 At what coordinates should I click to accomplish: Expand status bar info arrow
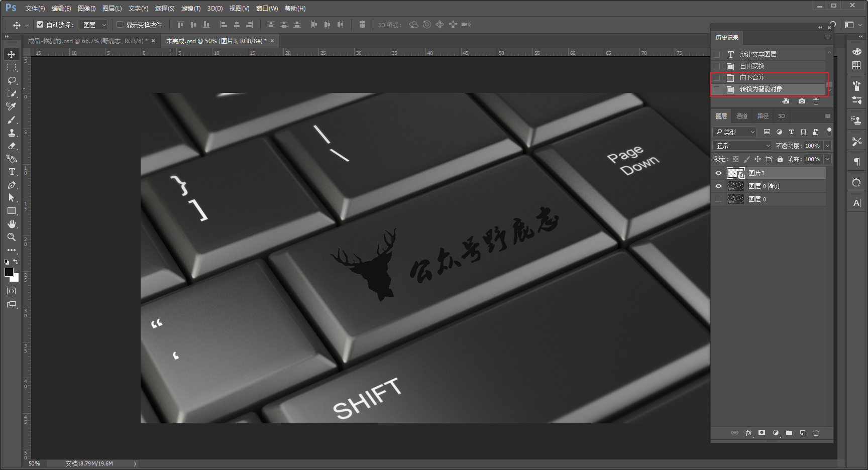[135, 463]
